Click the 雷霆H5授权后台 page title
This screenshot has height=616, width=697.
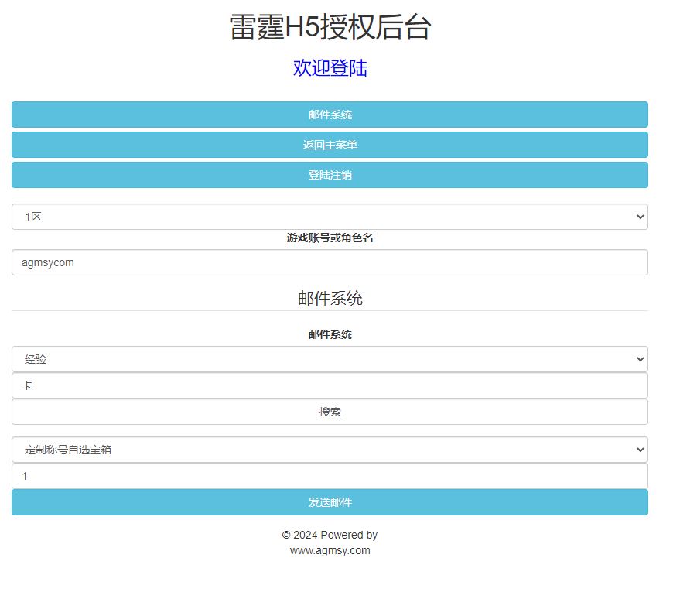[330, 28]
